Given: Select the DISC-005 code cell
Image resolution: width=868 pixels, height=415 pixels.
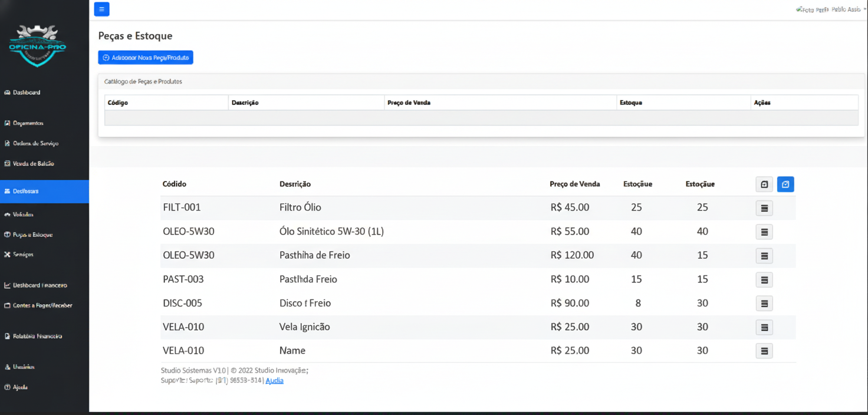Looking at the screenshot, I should [x=183, y=303].
